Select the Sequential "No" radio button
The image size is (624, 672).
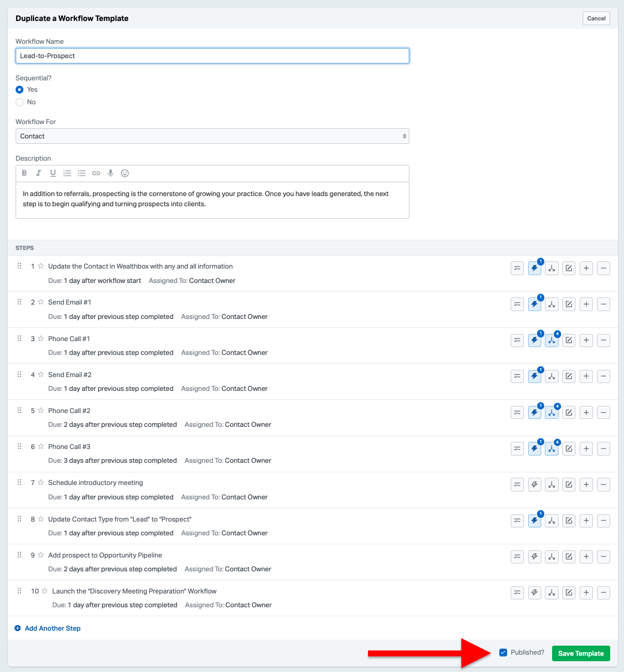[x=20, y=102]
